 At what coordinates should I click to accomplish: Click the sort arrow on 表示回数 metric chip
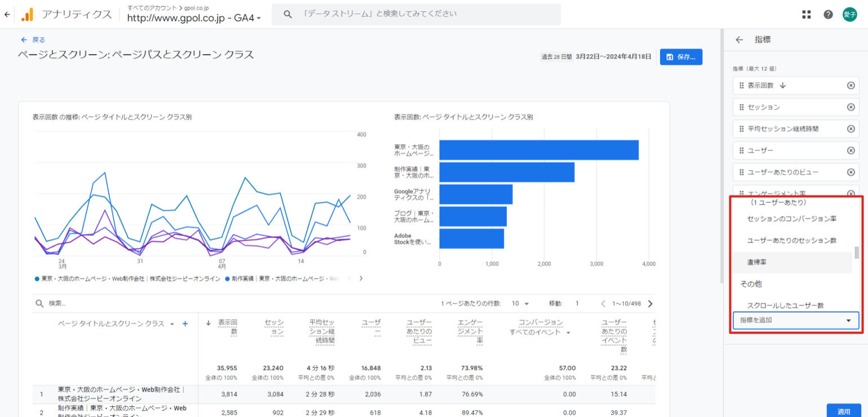click(783, 85)
